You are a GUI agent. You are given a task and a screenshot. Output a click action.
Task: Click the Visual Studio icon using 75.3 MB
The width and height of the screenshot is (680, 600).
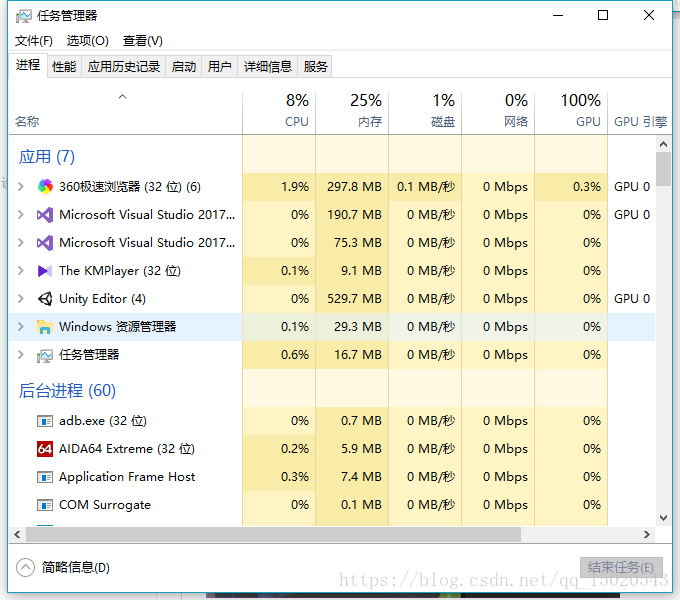pos(45,243)
